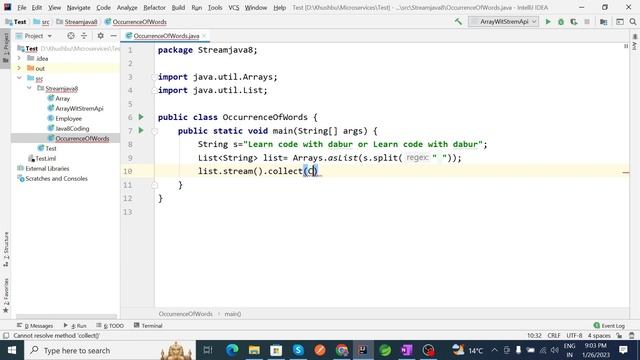Click run gutter icon beside class declaration
The image size is (640, 360).
coord(141,117)
